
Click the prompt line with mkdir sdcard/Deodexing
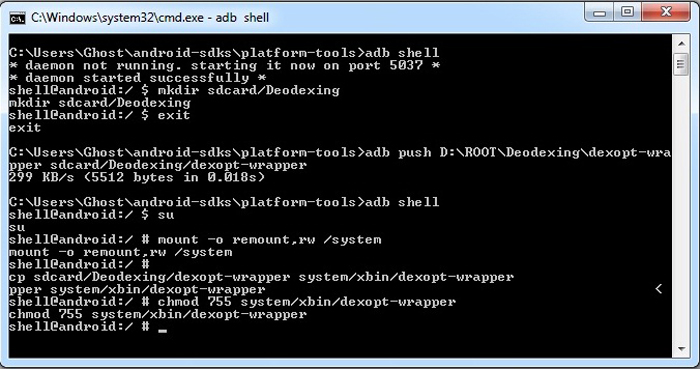[174, 90]
